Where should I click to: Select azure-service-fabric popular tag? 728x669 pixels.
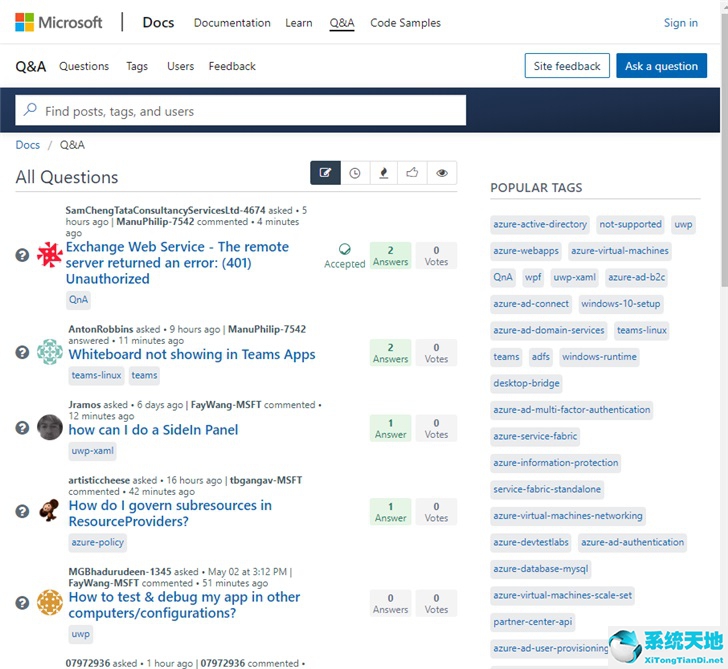pos(535,436)
